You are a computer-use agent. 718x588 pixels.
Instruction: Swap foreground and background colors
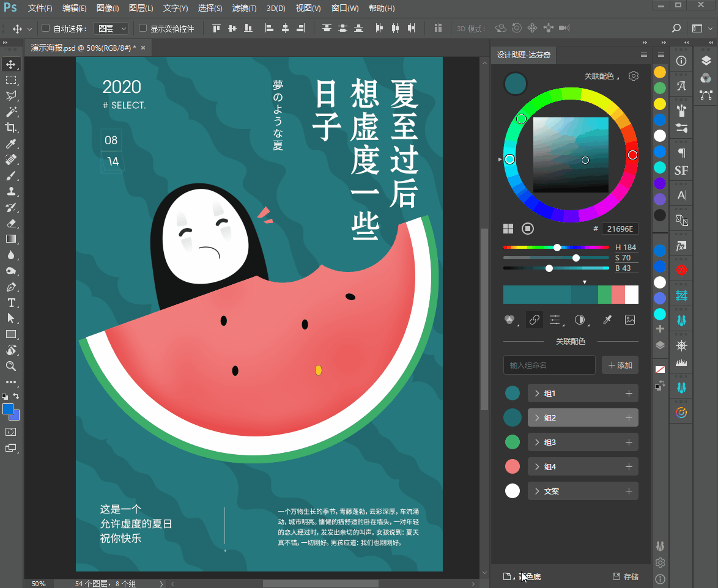(16, 396)
